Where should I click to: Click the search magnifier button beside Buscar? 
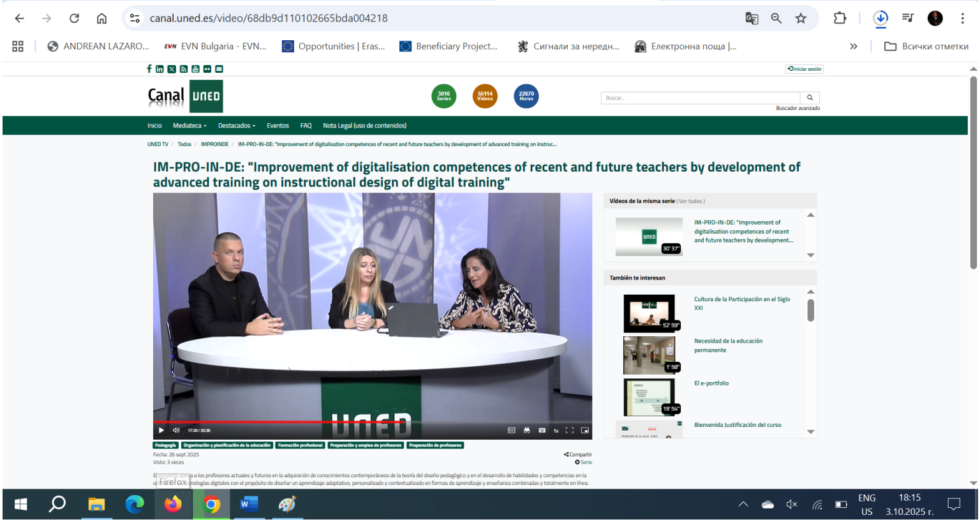coord(810,98)
